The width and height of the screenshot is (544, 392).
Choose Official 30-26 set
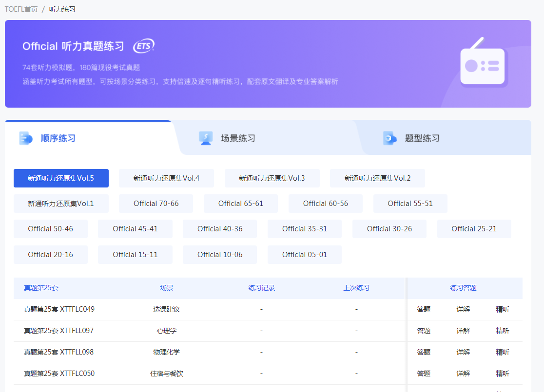(x=389, y=229)
